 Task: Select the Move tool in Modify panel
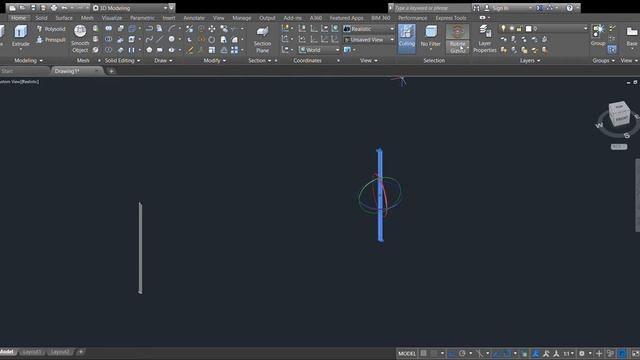tap(212, 29)
